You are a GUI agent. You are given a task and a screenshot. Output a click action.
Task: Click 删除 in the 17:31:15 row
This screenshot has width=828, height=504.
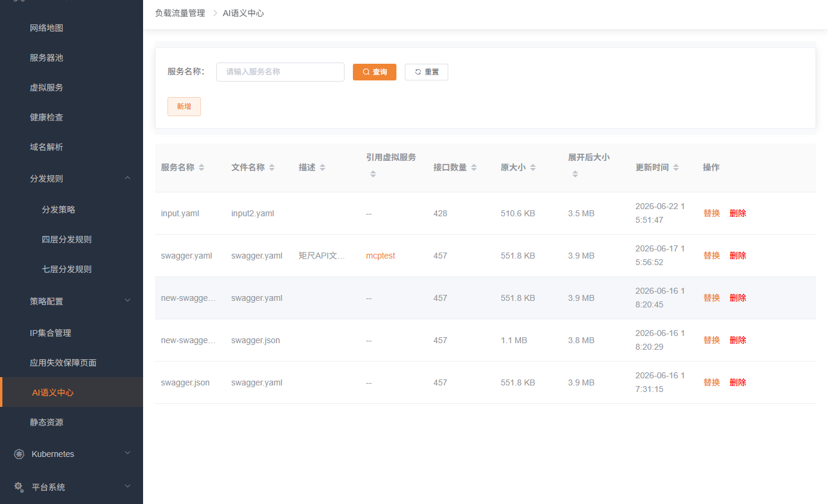click(738, 382)
